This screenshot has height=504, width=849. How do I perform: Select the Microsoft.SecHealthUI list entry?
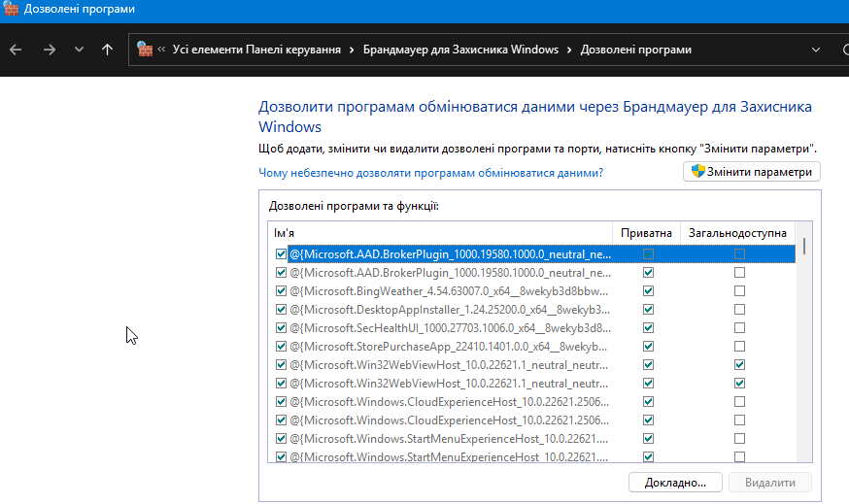pos(450,328)
